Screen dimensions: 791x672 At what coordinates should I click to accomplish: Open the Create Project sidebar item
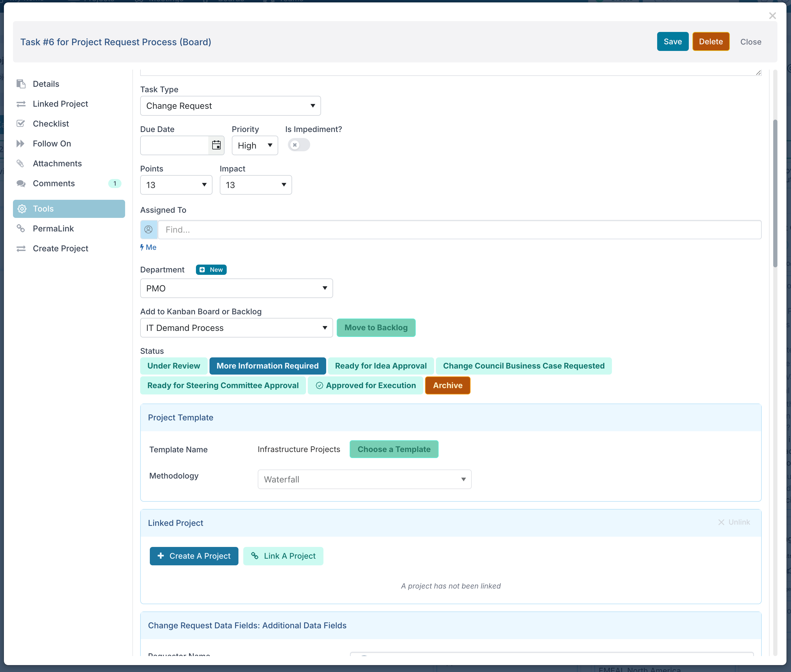60,248
